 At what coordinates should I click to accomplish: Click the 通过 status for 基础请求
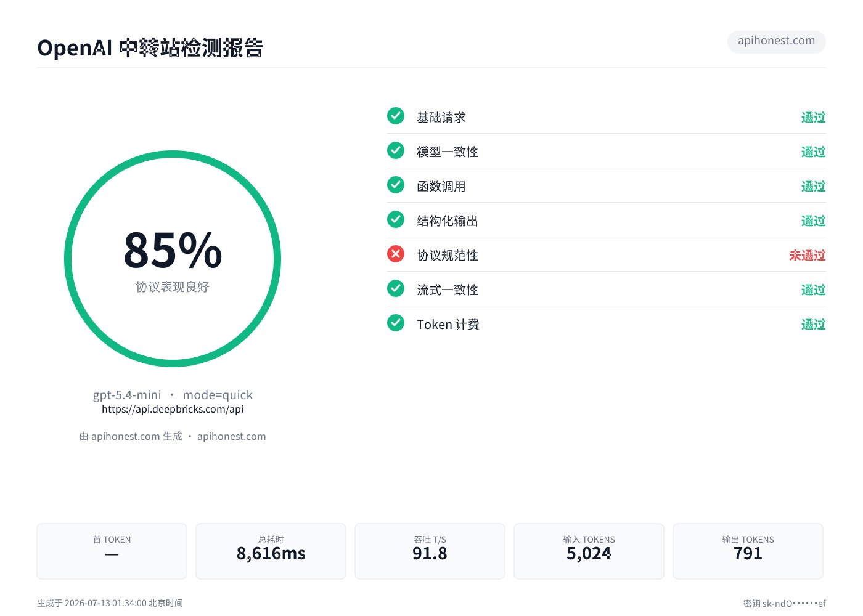pyautogui.click(x=813, y=117)
